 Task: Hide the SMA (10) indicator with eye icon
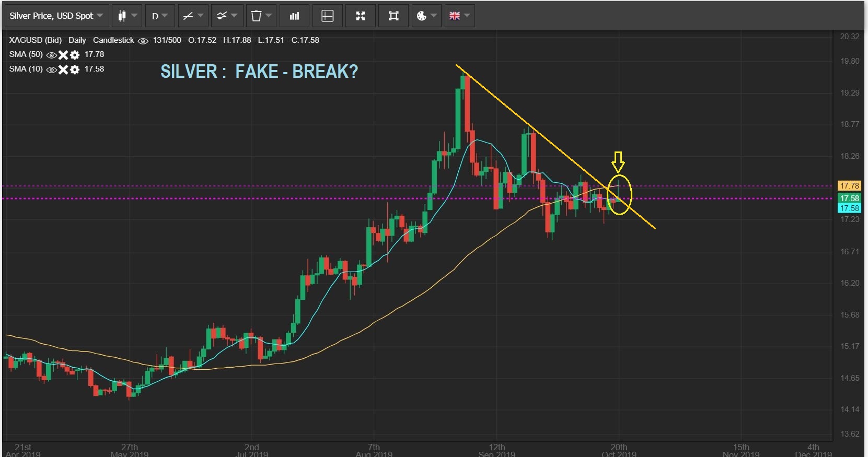coord(51,69)
